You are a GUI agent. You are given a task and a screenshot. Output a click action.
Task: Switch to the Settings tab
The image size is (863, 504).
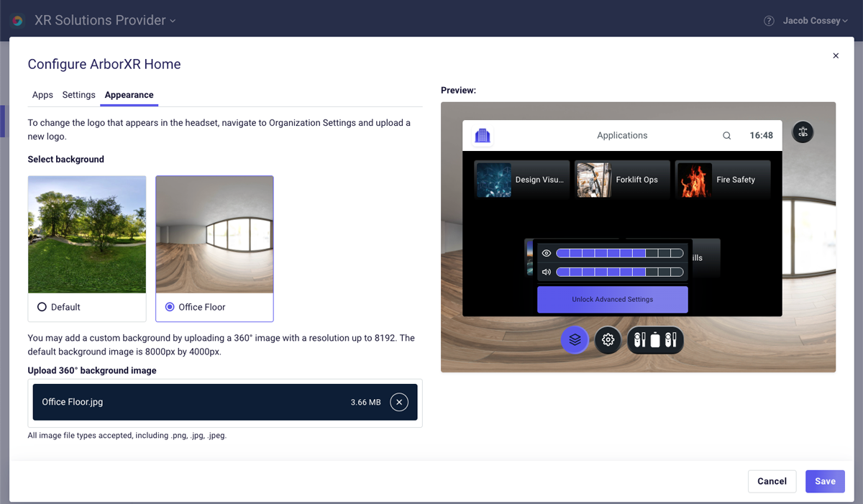pos(79,95)
